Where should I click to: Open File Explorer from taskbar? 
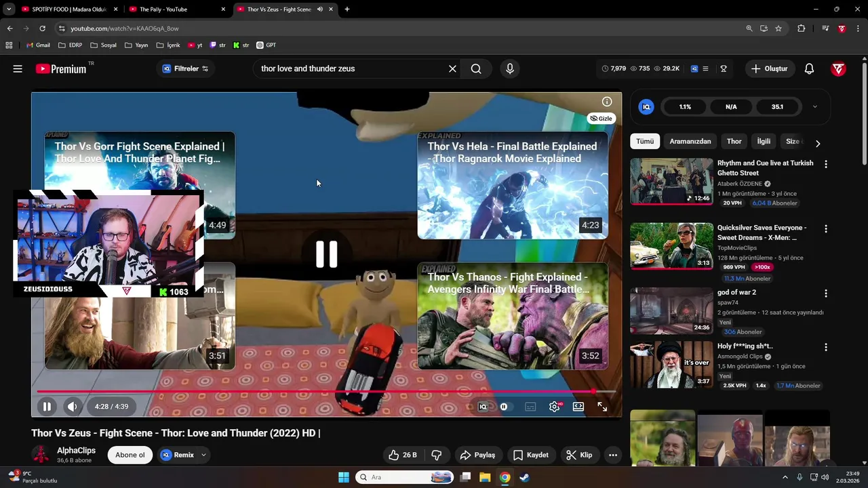[x=485, y=477]
